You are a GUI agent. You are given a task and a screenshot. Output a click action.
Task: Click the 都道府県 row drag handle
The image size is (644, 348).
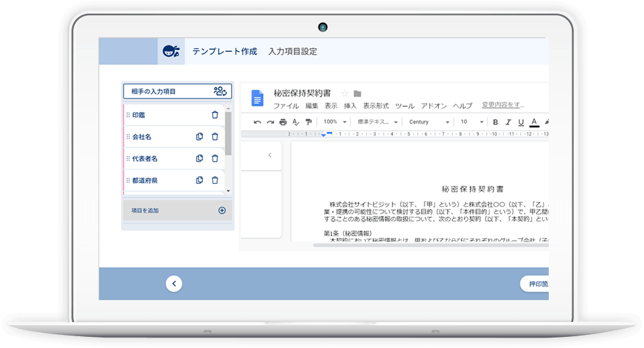click(x=128, y=180)
